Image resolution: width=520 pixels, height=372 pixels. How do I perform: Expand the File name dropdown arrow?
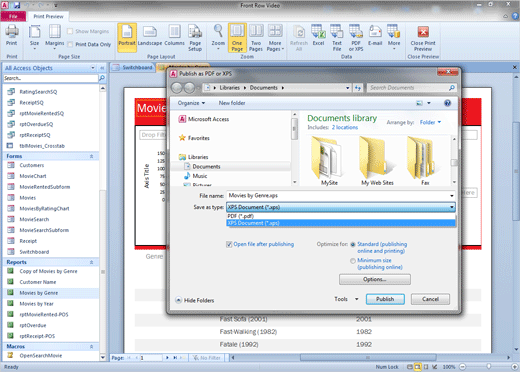click(452, 196)
